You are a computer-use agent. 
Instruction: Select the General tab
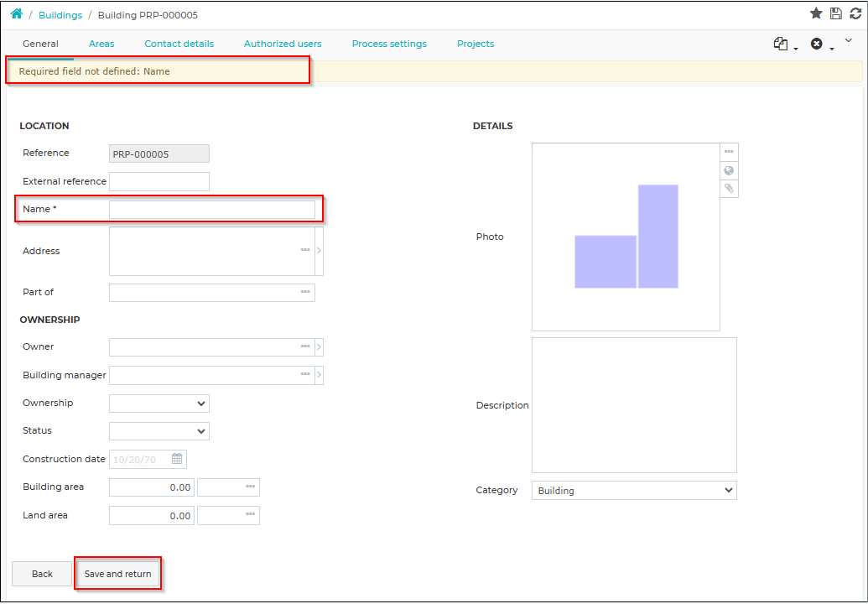pyautogui.click(x=40, y=44)
